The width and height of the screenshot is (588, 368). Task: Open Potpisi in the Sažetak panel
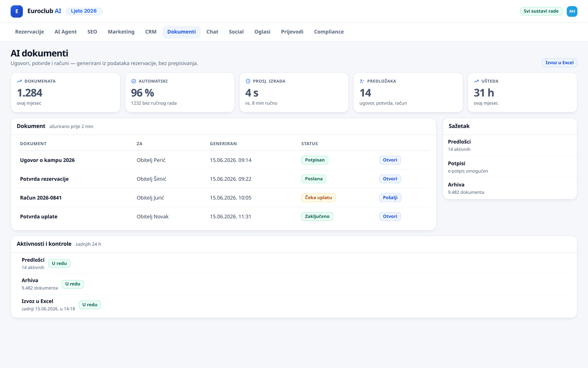pyautogui.click(x=510, y=167)
